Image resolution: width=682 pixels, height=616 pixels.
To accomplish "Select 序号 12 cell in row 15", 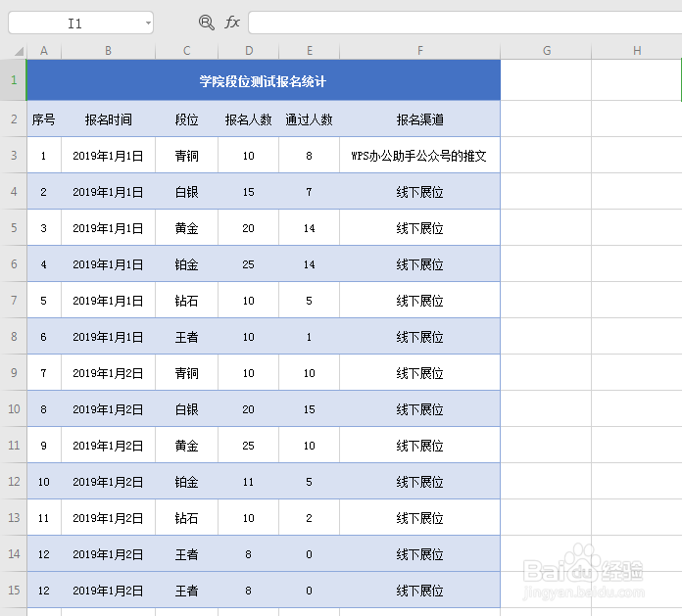I will [44, 590].
